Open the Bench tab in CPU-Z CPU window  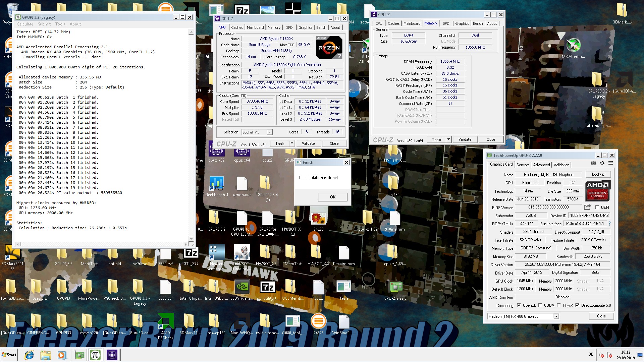321,27
